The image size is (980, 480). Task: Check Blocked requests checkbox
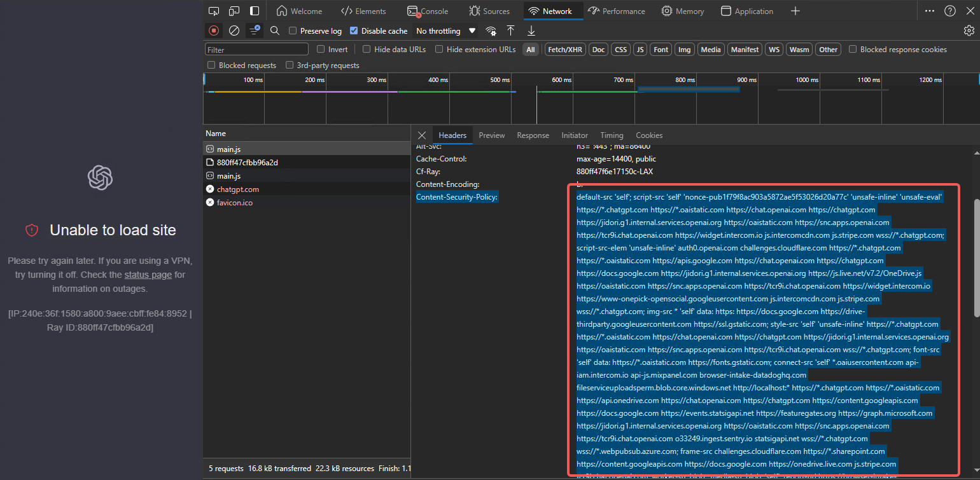pyautogui.click(x=211, y=65)
